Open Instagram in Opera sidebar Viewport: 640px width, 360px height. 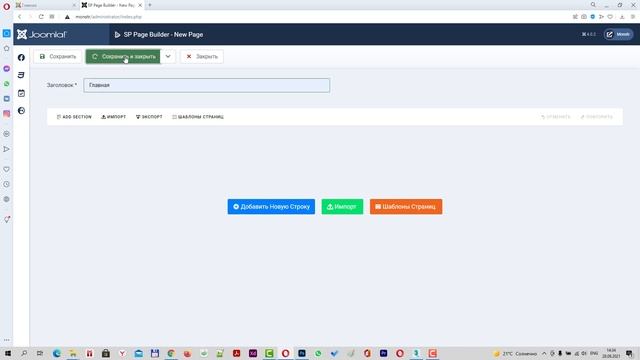[x=7, y=114]
